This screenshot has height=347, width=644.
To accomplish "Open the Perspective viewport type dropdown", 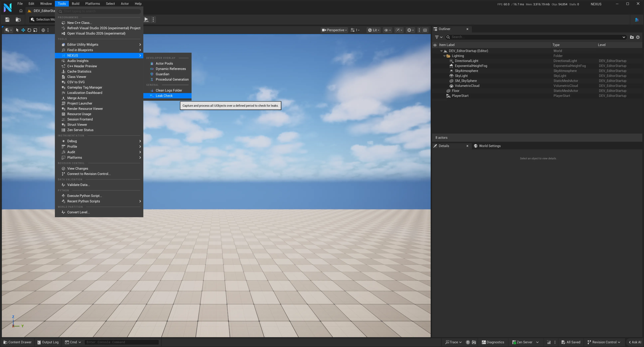I will click(334, 30).
